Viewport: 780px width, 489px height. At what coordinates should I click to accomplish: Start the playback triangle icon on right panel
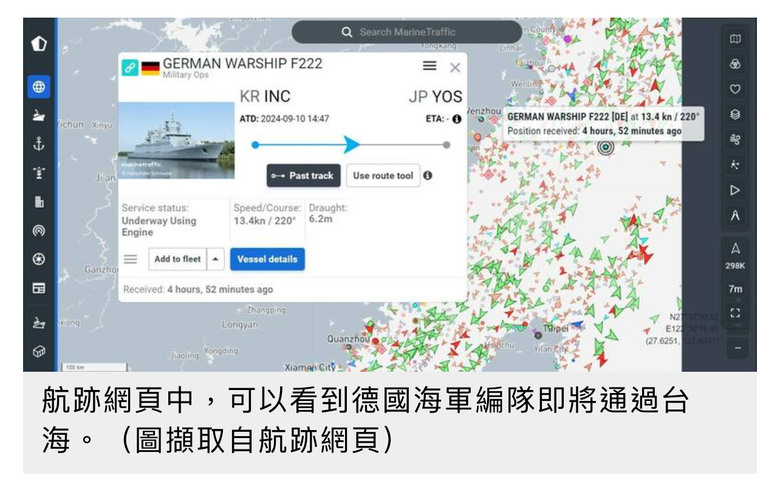point(735,190)
